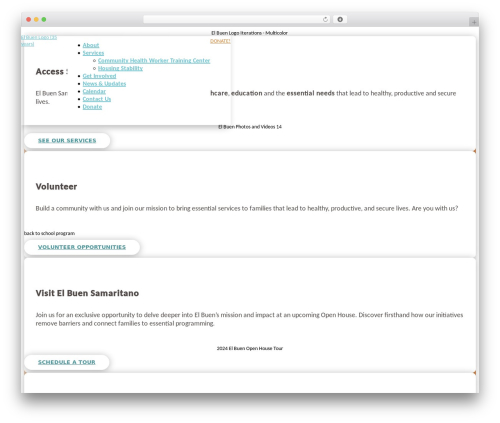Minimize the window with the yellow button
The height and width of the screenshot is (423, 500).
[36, 20]
